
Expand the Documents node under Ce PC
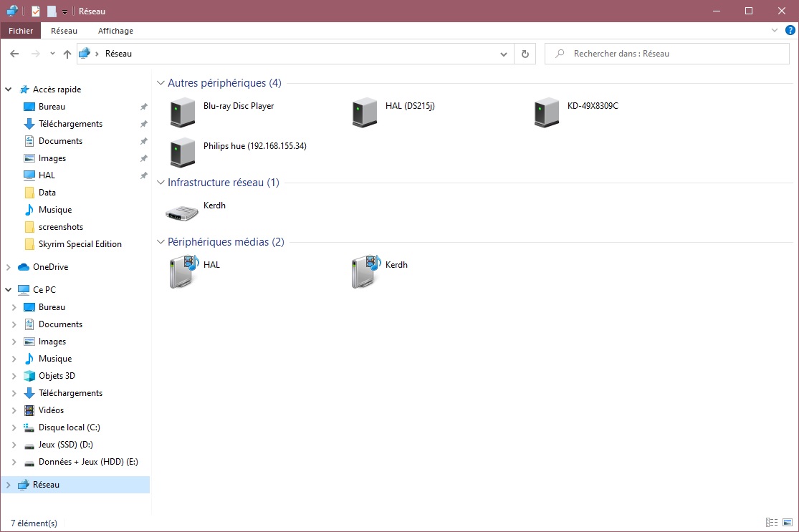[x=14, y=324]
